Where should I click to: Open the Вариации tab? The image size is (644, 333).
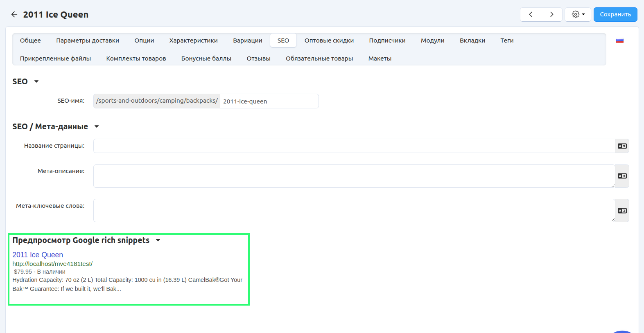pos(247,40)
